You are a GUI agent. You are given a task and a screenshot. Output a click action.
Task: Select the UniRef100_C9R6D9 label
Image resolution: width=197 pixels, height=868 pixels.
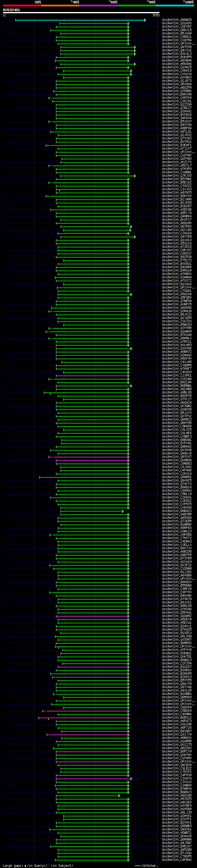tap(177, 426)
